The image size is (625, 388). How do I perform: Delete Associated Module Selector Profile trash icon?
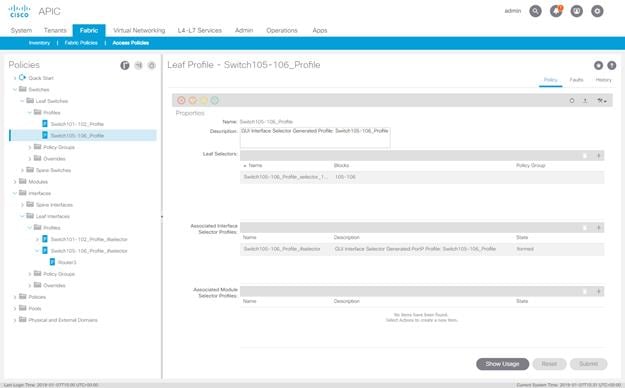pyautogui.click(x=585, y=291)
